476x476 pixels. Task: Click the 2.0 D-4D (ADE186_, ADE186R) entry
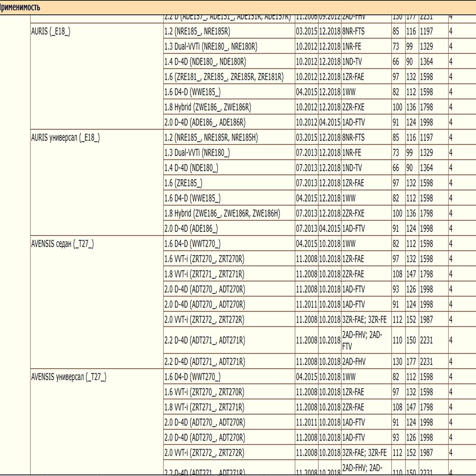(205, 123)
